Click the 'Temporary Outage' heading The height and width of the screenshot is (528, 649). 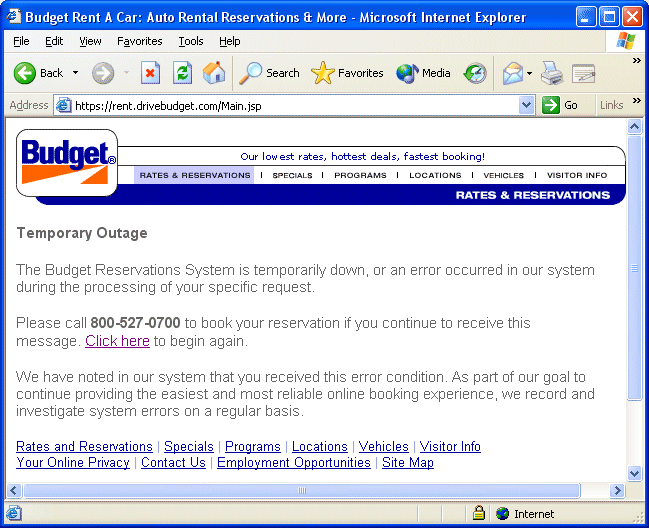click(x=82, y=233)
